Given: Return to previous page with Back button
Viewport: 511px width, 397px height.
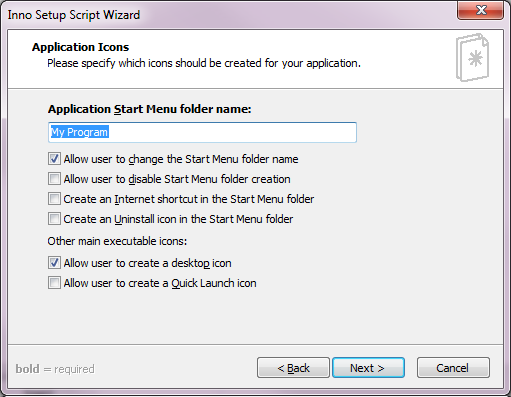Looking at the screenshot, I should [293, 368].
